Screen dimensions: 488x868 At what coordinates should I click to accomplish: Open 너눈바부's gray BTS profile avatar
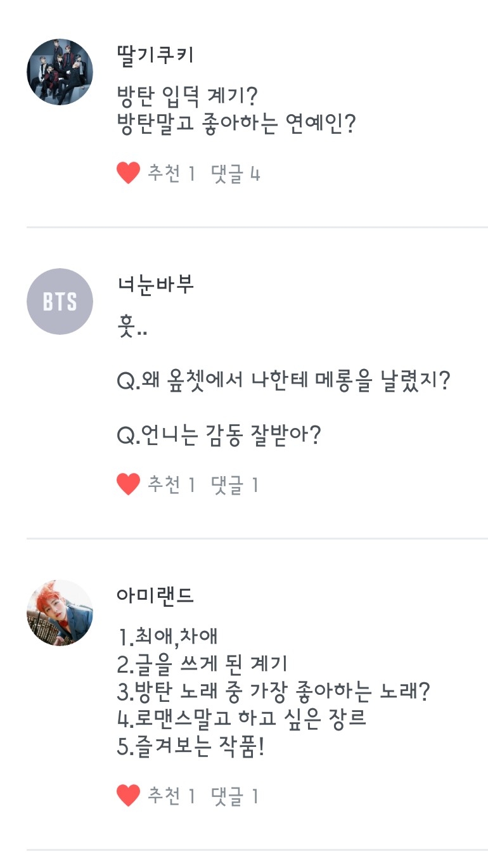[x=60, y=301]
